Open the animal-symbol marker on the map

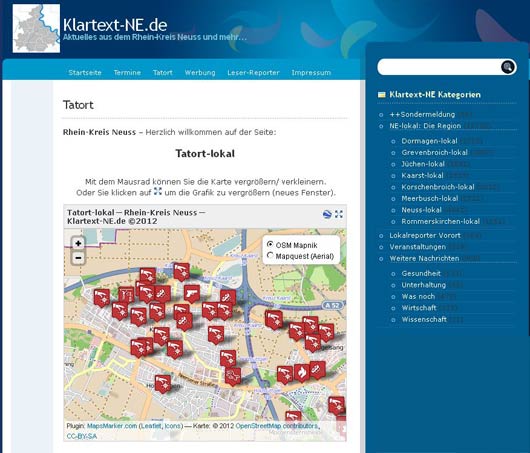(x=233, y=375)
